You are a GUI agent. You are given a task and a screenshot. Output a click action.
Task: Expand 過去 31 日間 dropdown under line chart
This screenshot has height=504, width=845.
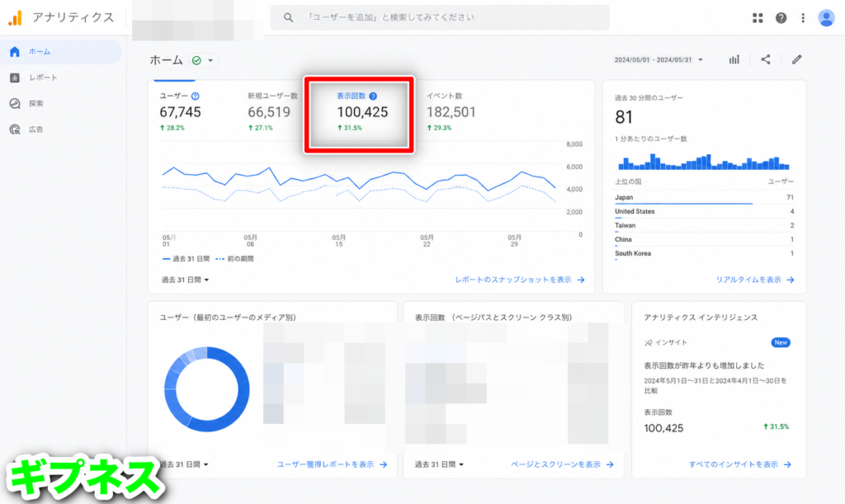(186, 280)
